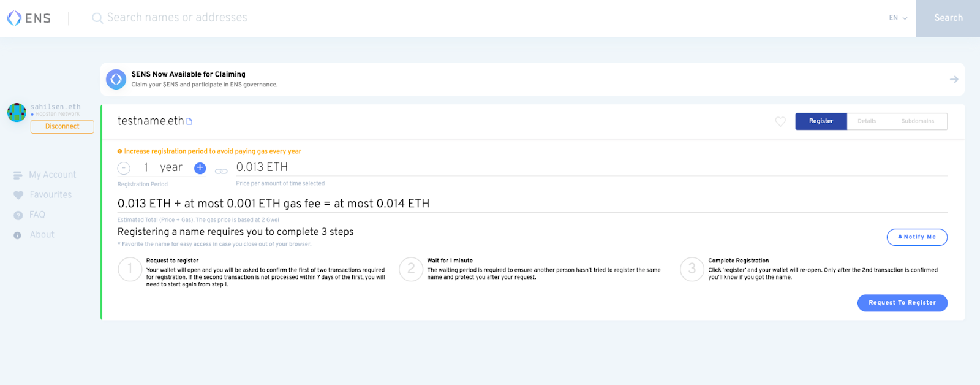Open the EN language dropdown
980x385 pixels.
pyautogui.click(x=898, y=18)
